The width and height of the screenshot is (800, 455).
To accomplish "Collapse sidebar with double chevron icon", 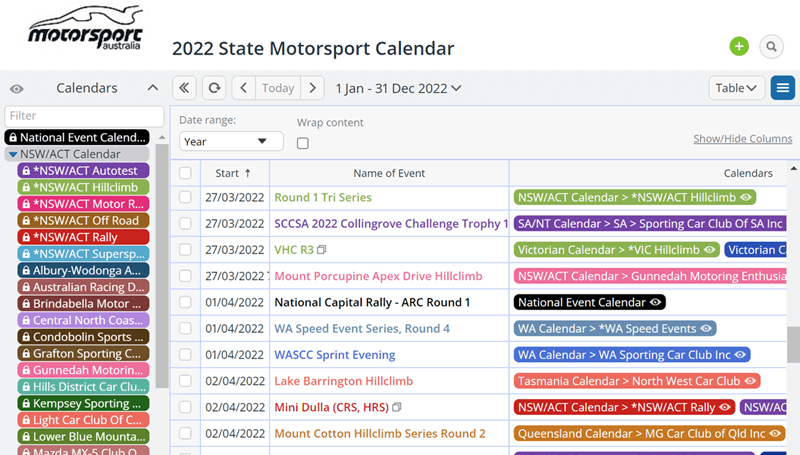I will click(184, 88).
